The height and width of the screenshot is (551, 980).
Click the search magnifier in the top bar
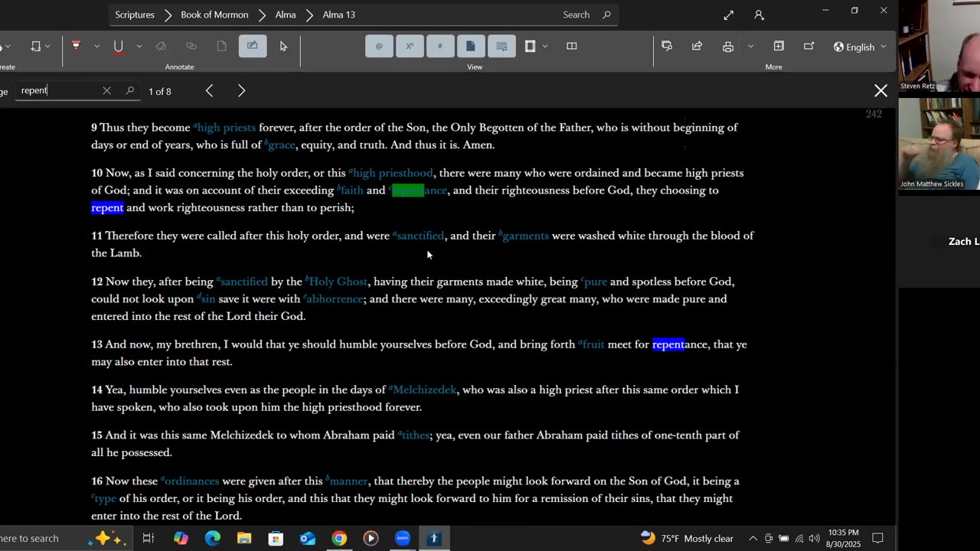607,15
